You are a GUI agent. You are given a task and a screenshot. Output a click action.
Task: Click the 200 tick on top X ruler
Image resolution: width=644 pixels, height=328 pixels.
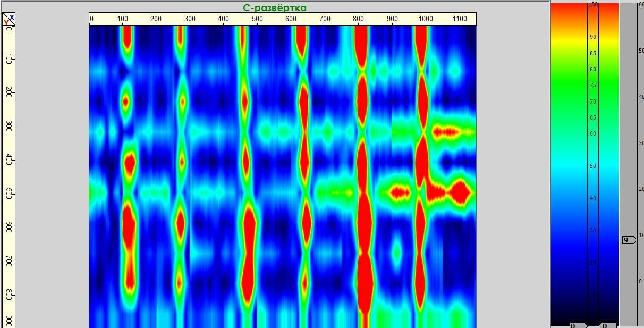(156, 19)
